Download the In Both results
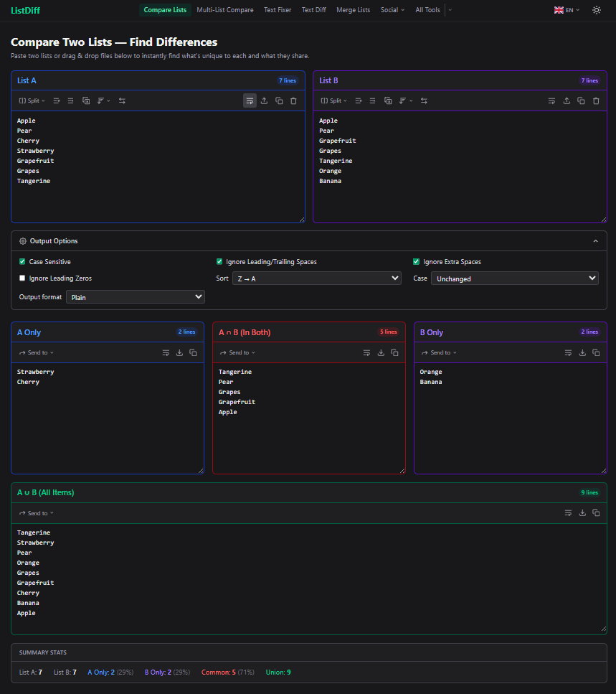Screen dimensions: 616x694 pos(381,353)
